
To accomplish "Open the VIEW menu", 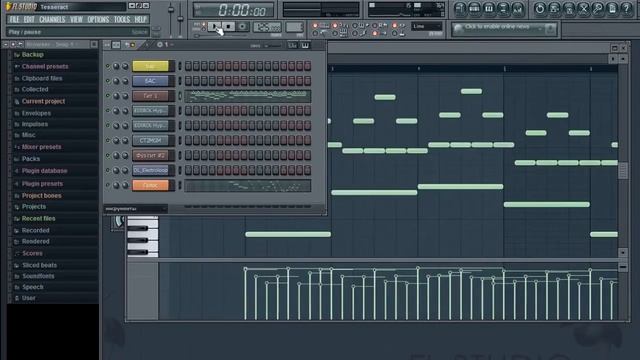I will pyautogui.click(x=76, y=20).
